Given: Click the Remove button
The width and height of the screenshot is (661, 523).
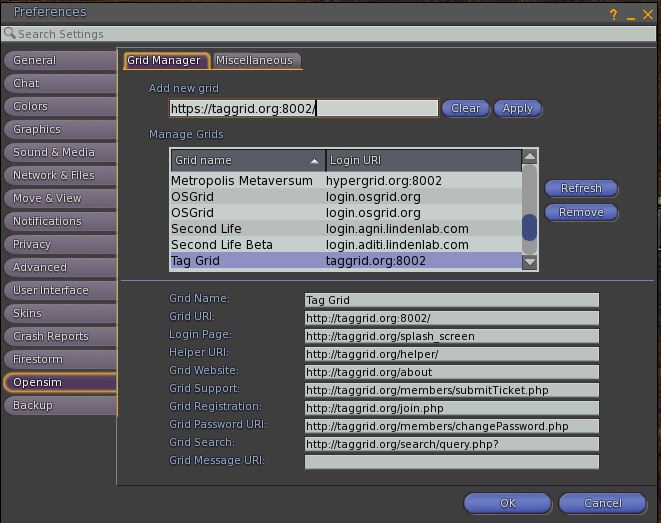Looking at the screenshot, I should pos(581,212).
